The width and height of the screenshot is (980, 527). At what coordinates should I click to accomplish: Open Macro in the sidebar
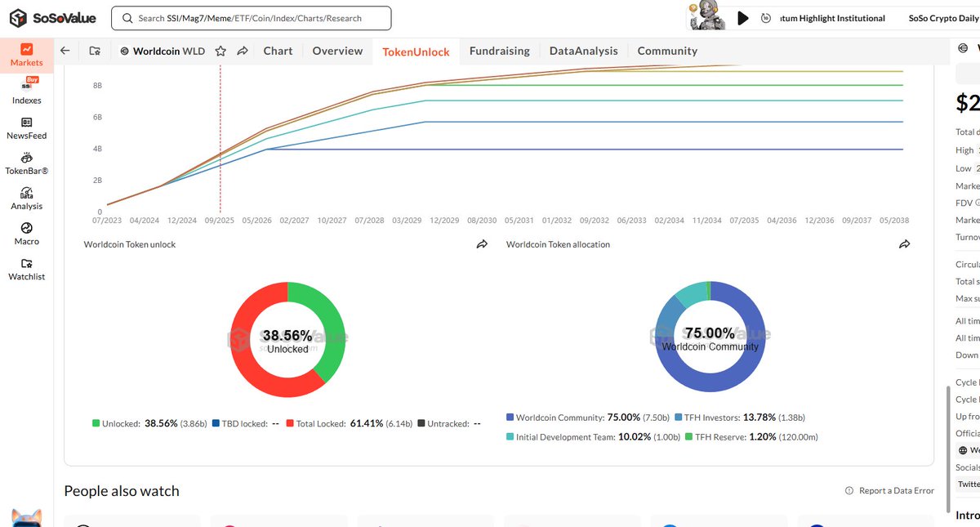[x=26, y=234]
